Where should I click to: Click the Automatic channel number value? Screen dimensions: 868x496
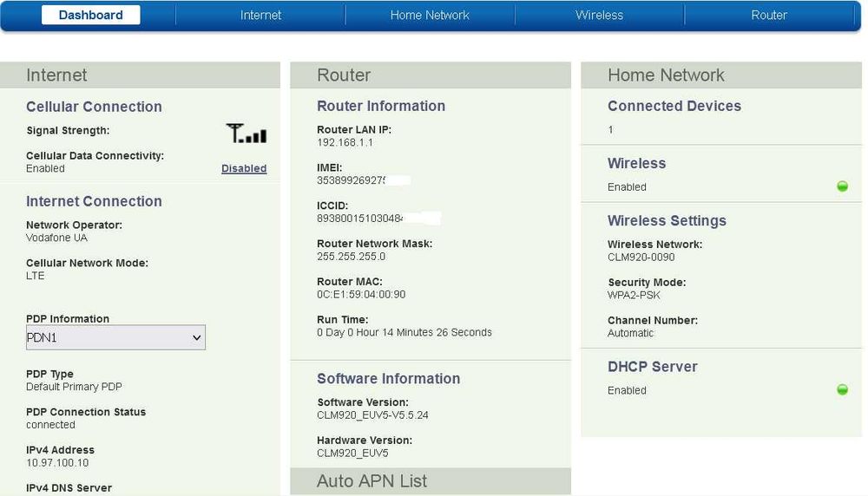pos(630,334)
